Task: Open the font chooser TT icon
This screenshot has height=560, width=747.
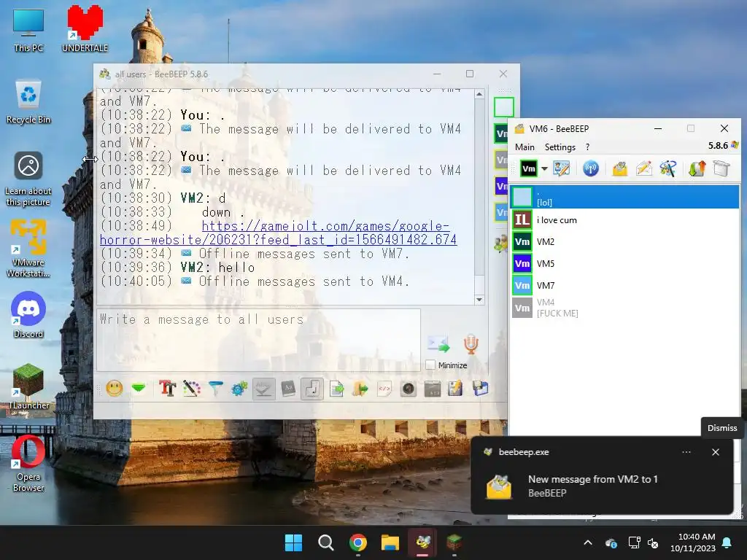Action: point(168,389)
